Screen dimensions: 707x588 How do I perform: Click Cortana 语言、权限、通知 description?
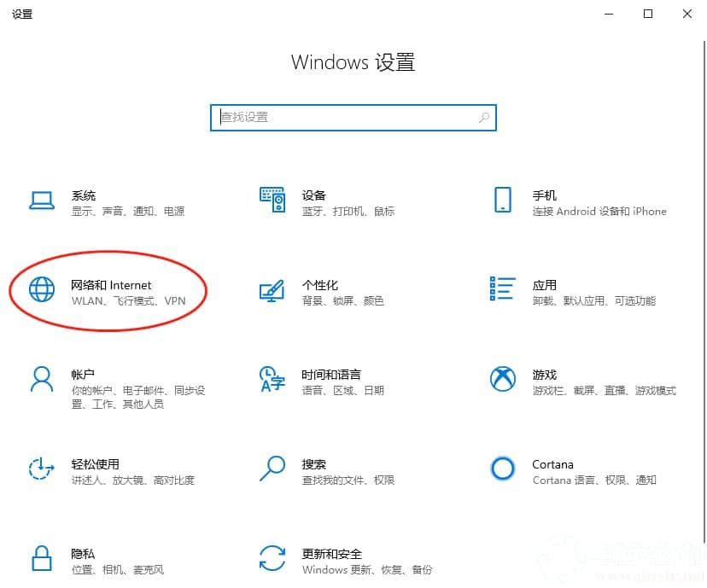coord(594,480)
